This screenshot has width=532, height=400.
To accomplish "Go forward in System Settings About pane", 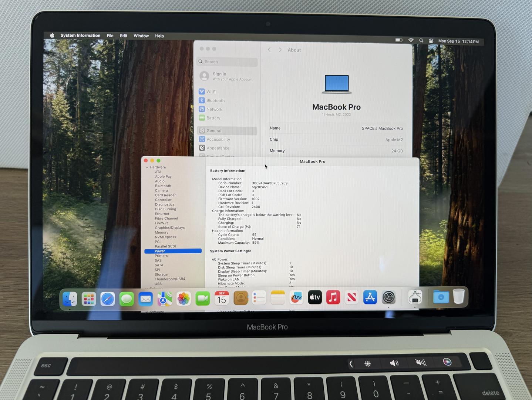I will point(280,50).
